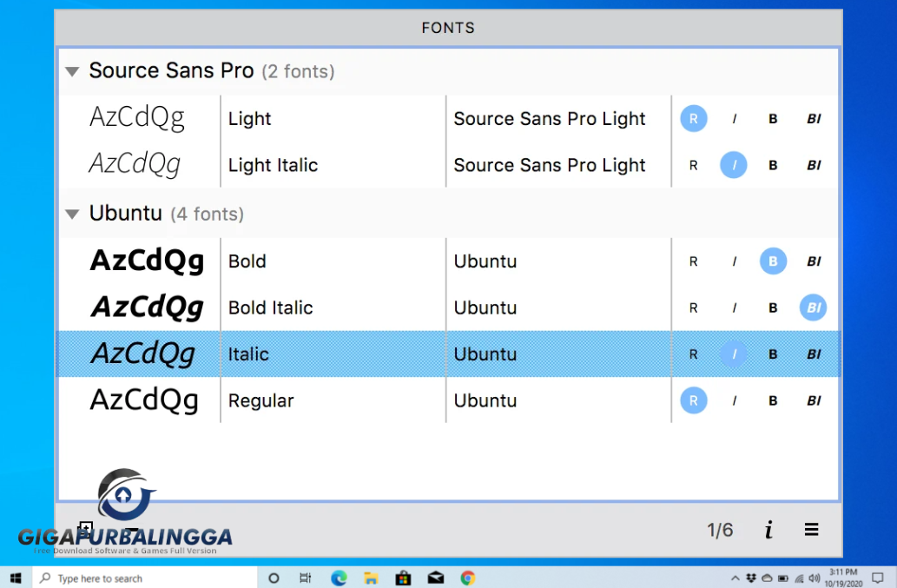The height and width of the screenshot is (588, 897).
Task: Set B style on Ubuntu Regular row
Action: tap(773, 400)
